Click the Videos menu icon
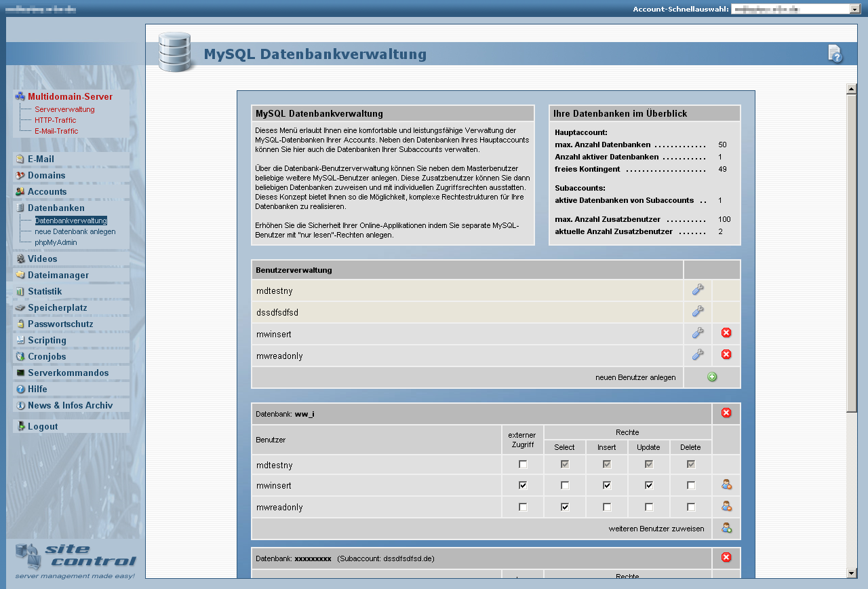Image resolution: width=868 pixels, height=589 pixels. pyautogui.click(x=20, y=259)
